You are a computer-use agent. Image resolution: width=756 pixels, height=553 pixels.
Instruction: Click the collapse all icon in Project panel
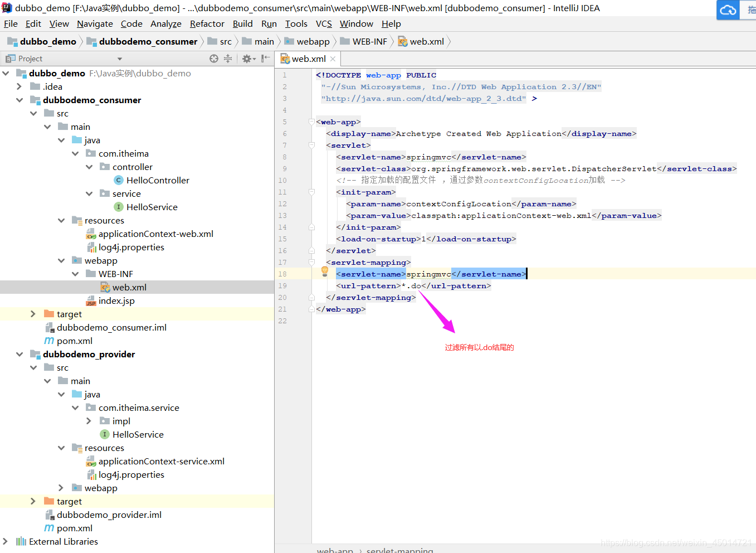[x=228, y=59]
